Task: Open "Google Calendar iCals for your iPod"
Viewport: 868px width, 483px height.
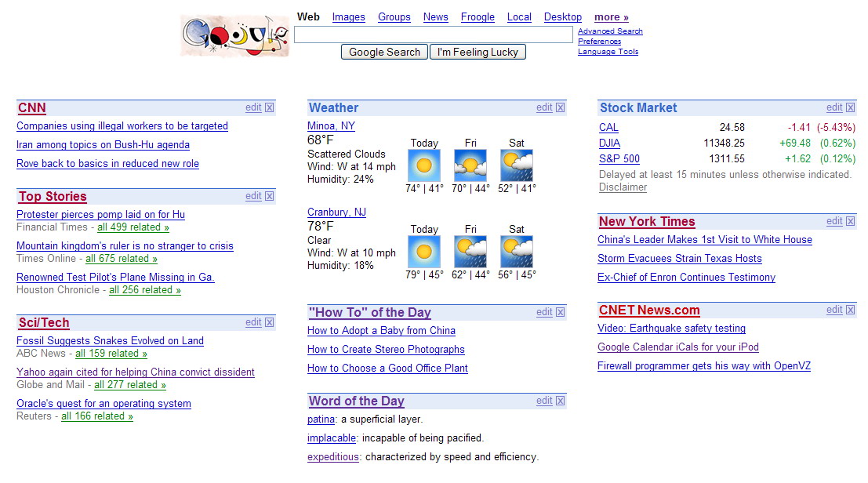Action: click(x=678, y=347)
